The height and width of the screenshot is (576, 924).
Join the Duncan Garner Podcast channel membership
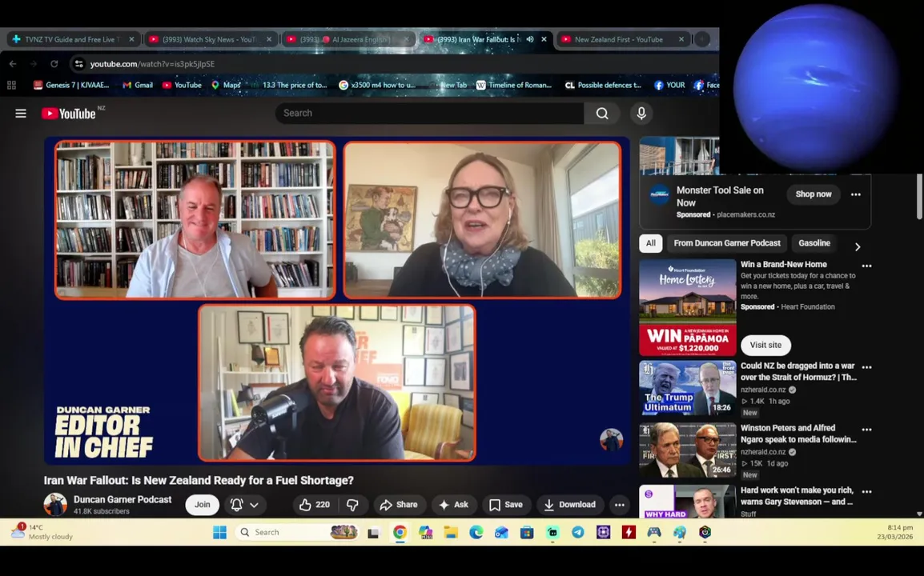point(202,505)
